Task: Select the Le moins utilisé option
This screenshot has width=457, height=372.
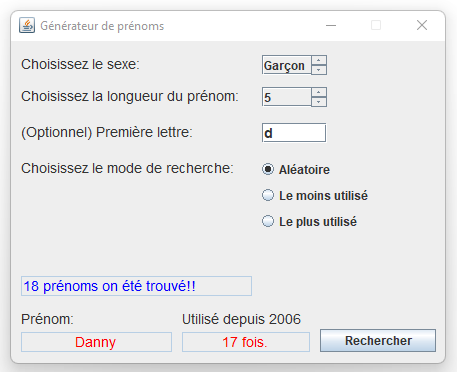Action: 315,196
